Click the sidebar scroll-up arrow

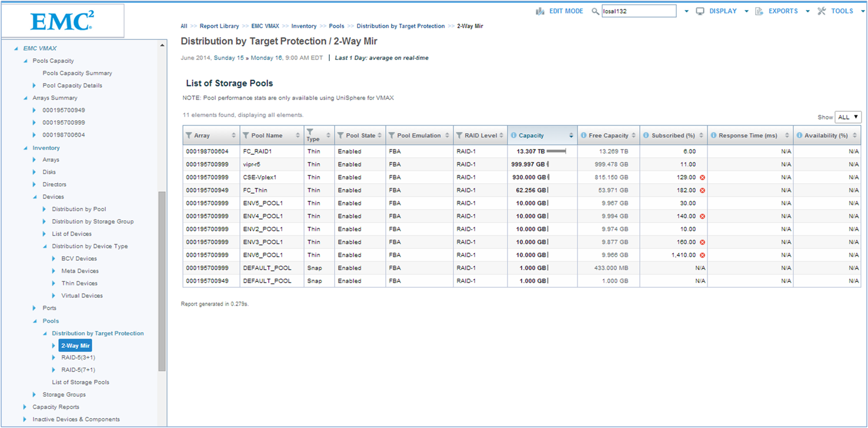pos(162,46)
